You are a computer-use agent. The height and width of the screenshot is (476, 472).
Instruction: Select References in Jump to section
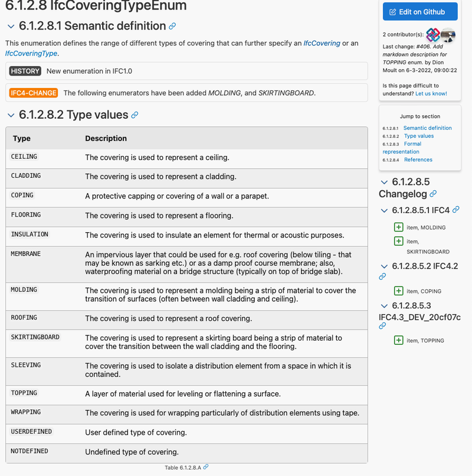[x=418, y=159]
